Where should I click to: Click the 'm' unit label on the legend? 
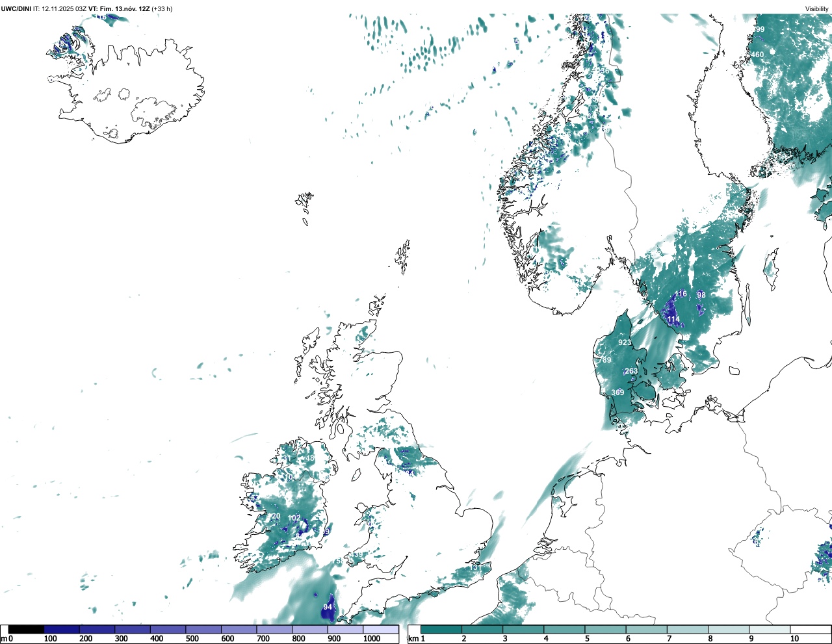(3, 639)
